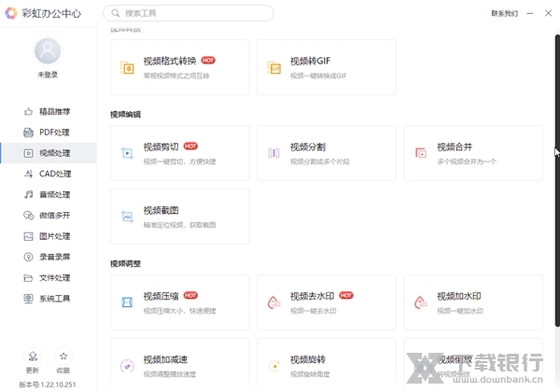This screenshot has height=392, width=560.
Task: Click the speedometer icon on 视频加减速
Action: pyautogui.click(x=127, y=366)
